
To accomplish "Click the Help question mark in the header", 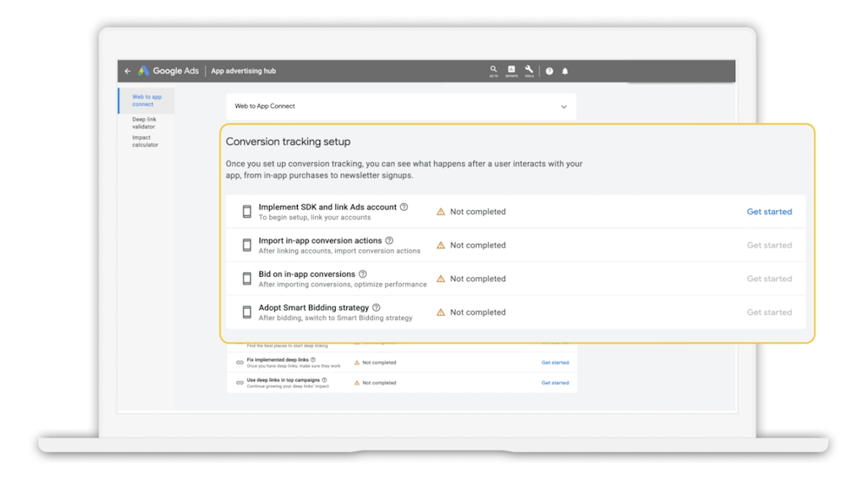I will point(549,71).
